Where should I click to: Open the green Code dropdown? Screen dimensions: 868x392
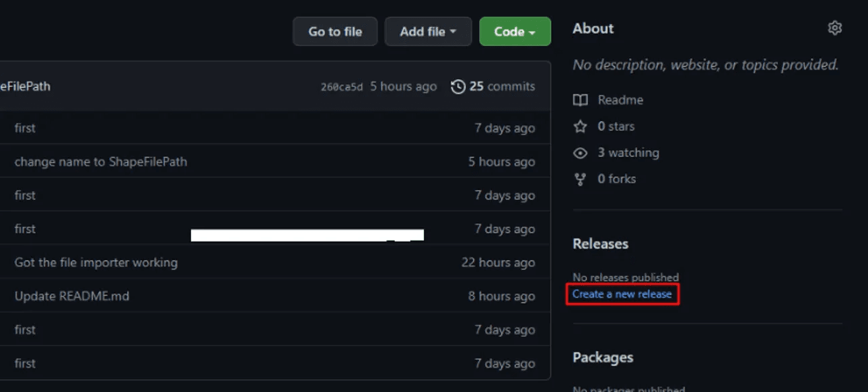(x=515, y=32)
